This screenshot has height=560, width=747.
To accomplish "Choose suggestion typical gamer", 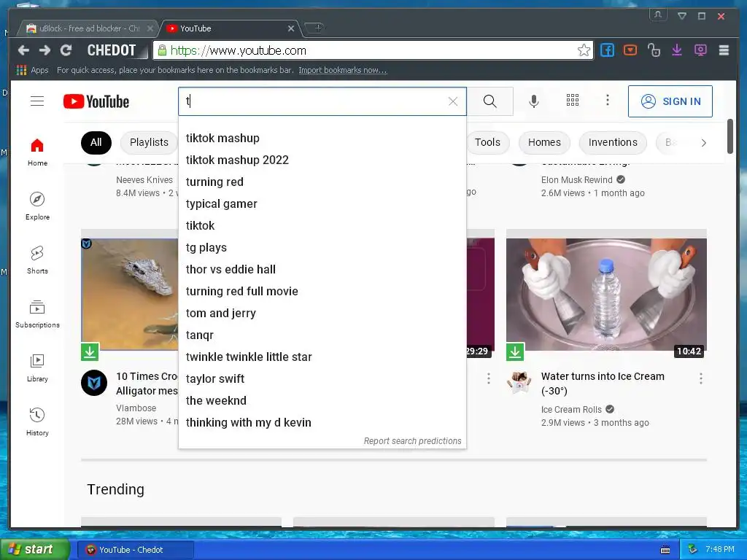I will (x=322, y=204).
